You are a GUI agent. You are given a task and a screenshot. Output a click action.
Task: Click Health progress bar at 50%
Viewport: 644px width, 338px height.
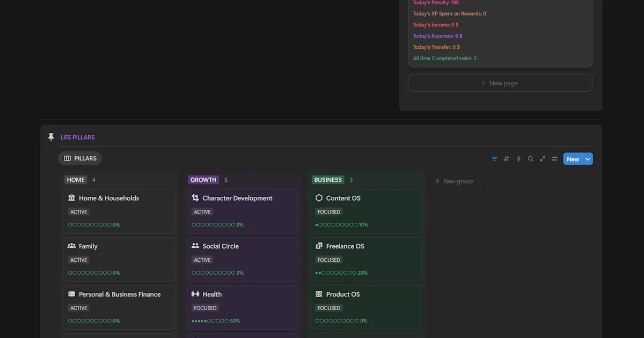pos(216,321)
